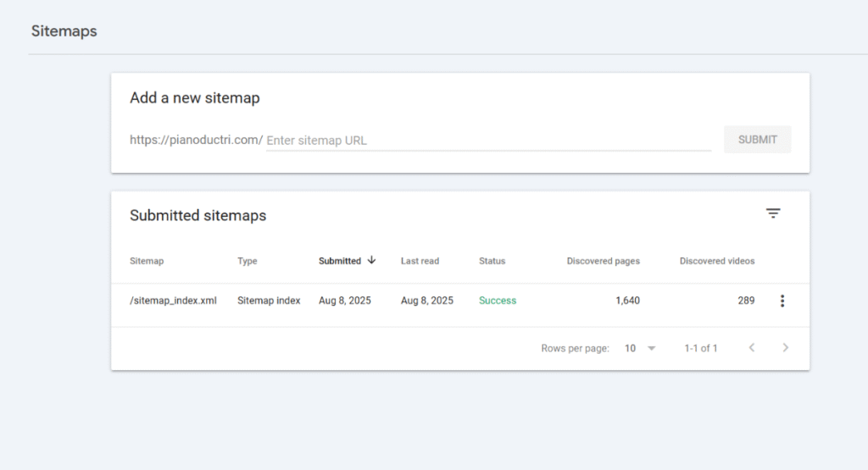Screen dimensions: 868x470
Task: Click the Discovered pages column header
Action: [x=603, y=261]
